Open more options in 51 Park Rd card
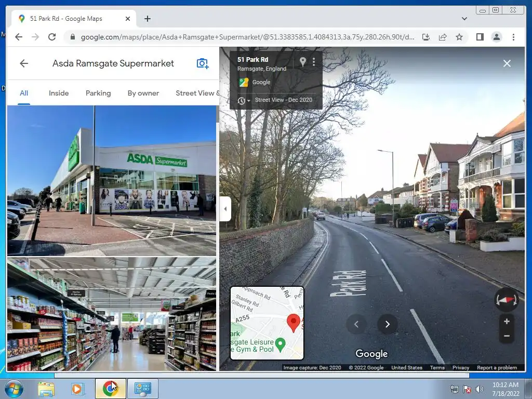Viewport: 532px width, 399px height. 314,61
